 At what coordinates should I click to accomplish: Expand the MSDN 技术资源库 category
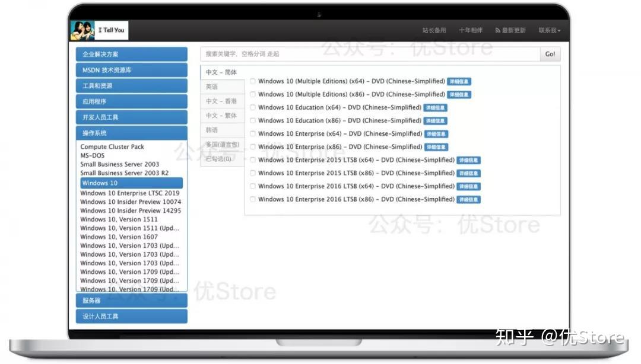click(132, 70)
